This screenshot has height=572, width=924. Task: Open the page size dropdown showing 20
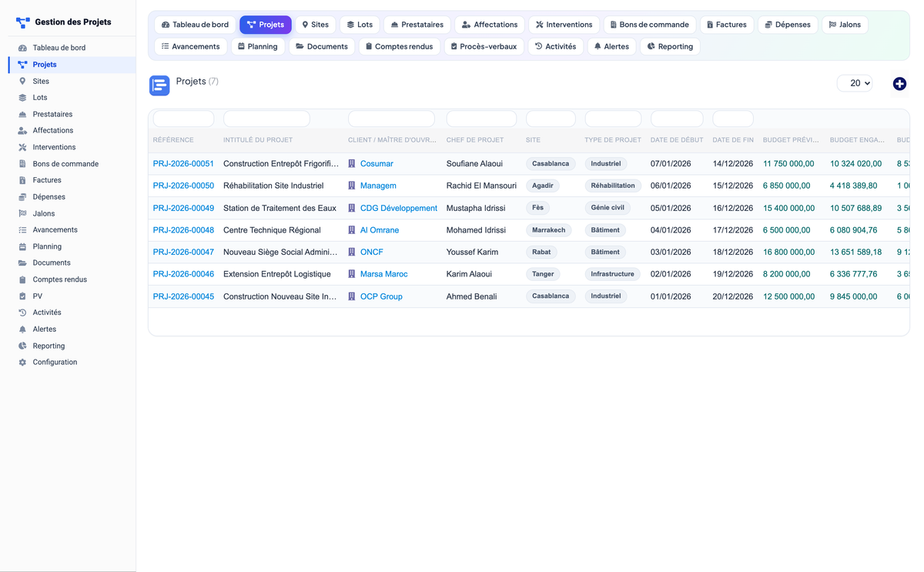(x=855, y=83)
